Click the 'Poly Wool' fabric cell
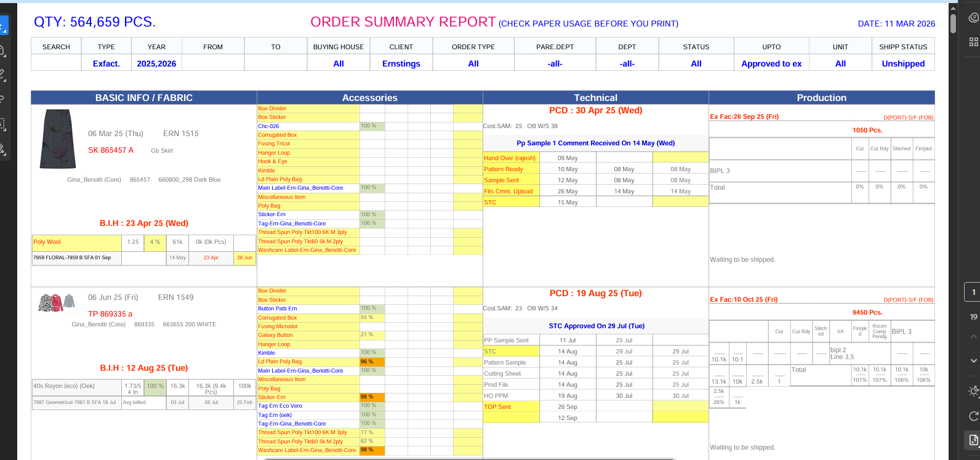The image size is (980, 460). pyautogui.click(x=77, y=242)
